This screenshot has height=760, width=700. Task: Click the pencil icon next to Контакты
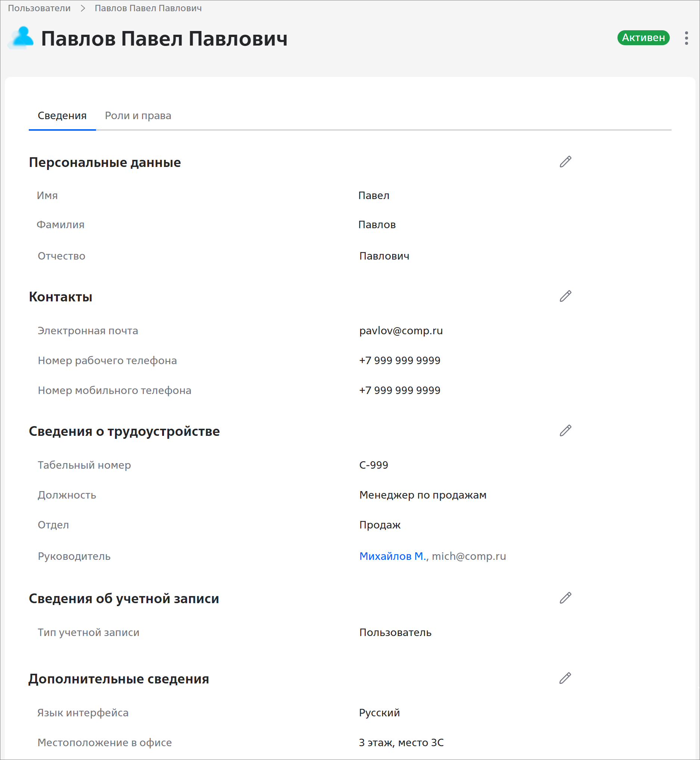tap(565, 296)
